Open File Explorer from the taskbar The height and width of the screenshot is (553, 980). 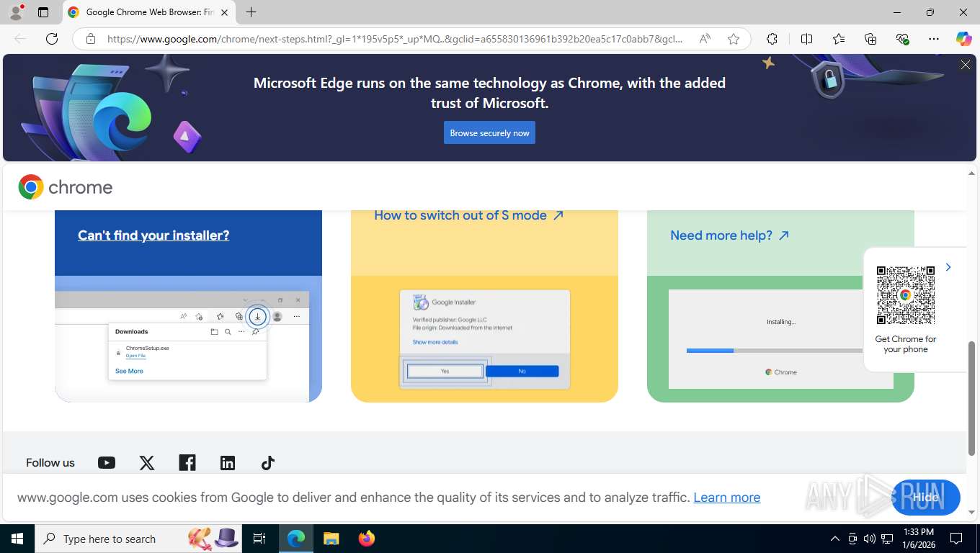click(331, 539)
